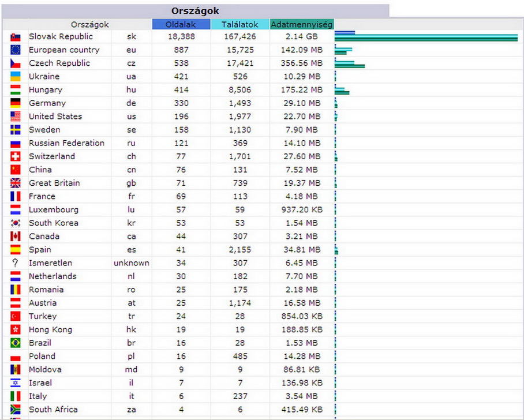Click the question mark unknown-country icon

(16, 263)
